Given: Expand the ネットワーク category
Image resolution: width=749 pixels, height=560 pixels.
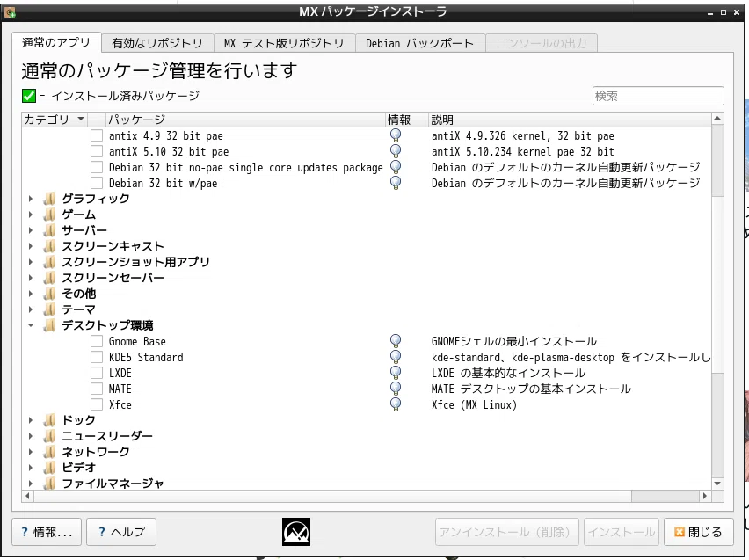Looking at the screenshot, I should coord(31,452).
